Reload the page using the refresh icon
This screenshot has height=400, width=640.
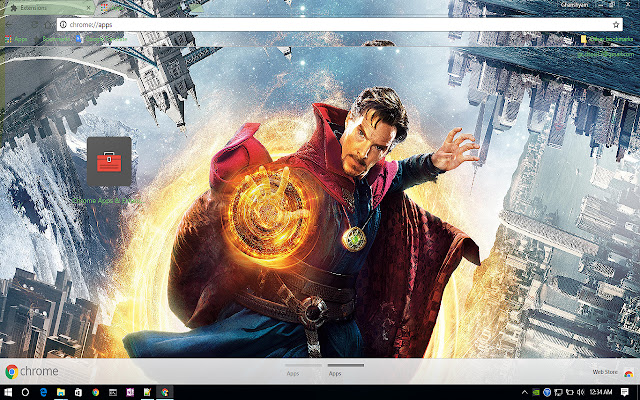coord(34,24)
